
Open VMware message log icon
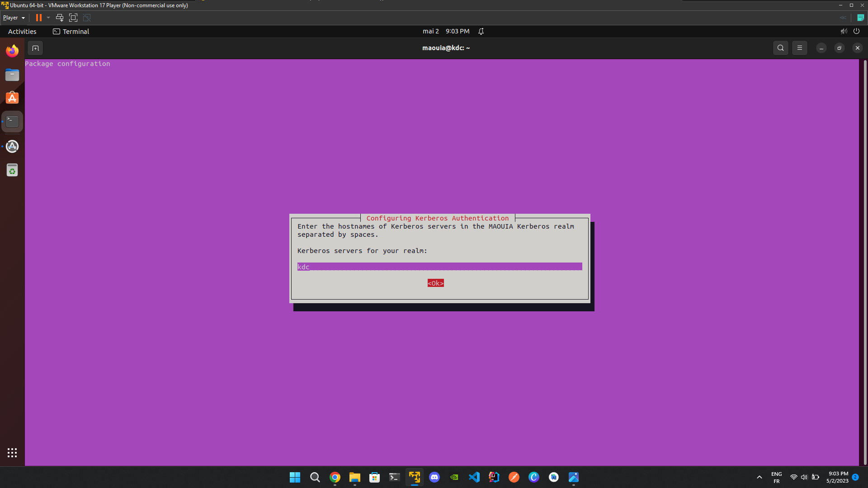point(861,18)
